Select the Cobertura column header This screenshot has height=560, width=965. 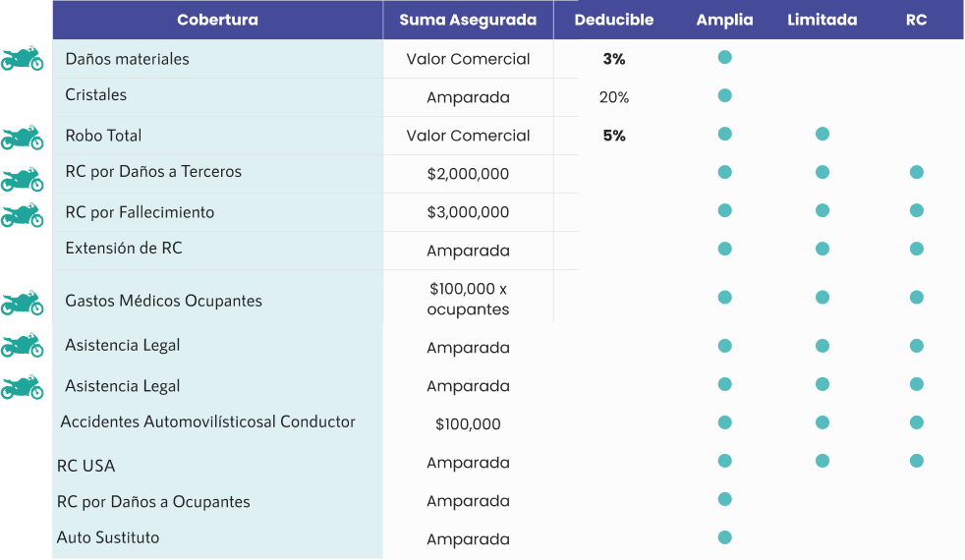pos(218,20)
